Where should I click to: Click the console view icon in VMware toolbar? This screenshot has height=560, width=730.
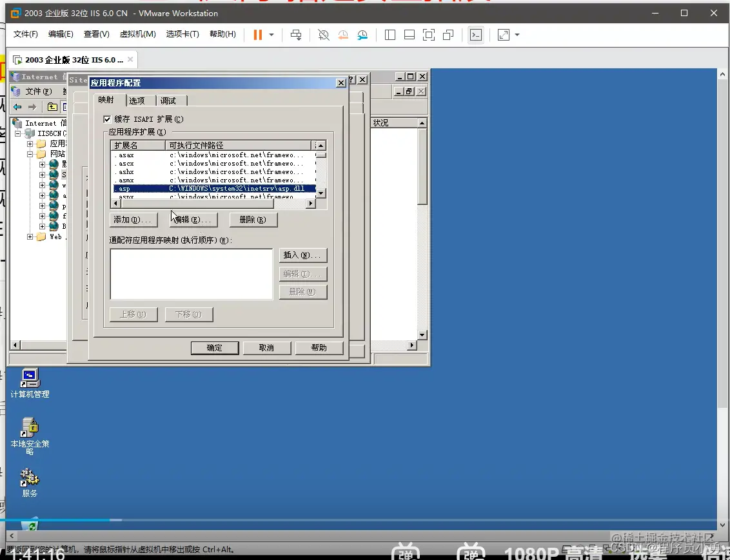point(476,35)
